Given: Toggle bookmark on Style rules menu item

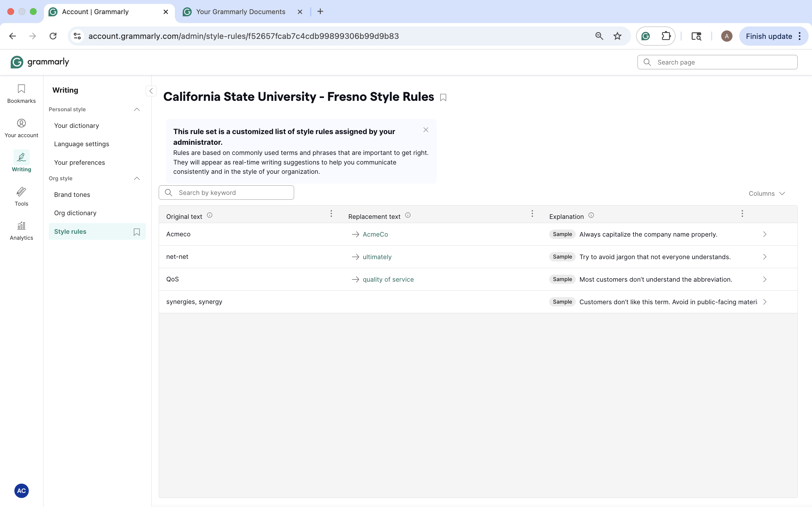Looking at the screenshot, I should point(136,232).
